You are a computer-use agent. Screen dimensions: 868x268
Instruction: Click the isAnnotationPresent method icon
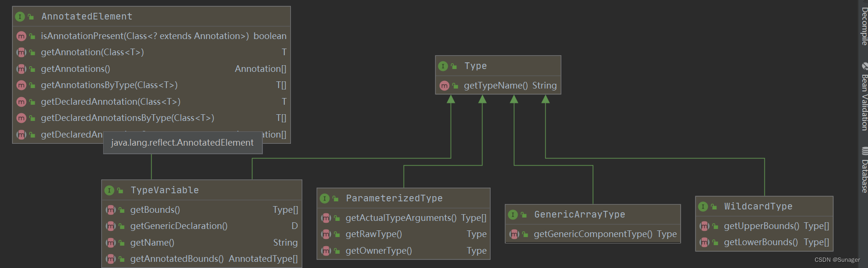[x=21, y=36]
